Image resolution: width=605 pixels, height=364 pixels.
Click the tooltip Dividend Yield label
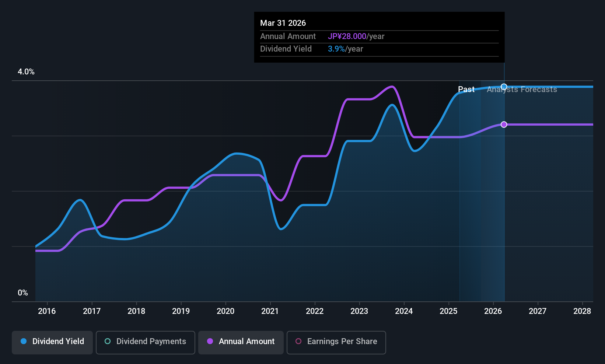pyautogui.click(x=286, y=49)
